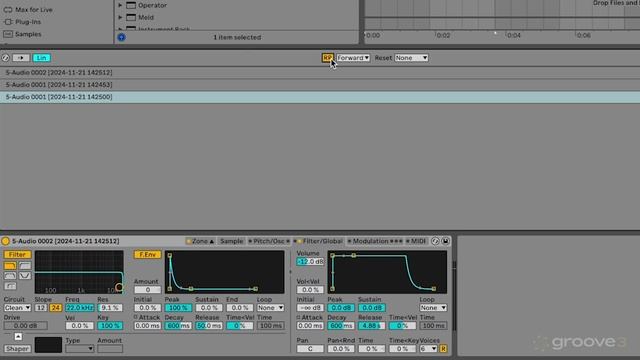Toggle the F.Env filter envelope button
This screenshot has width=640, height=360.
148,255
